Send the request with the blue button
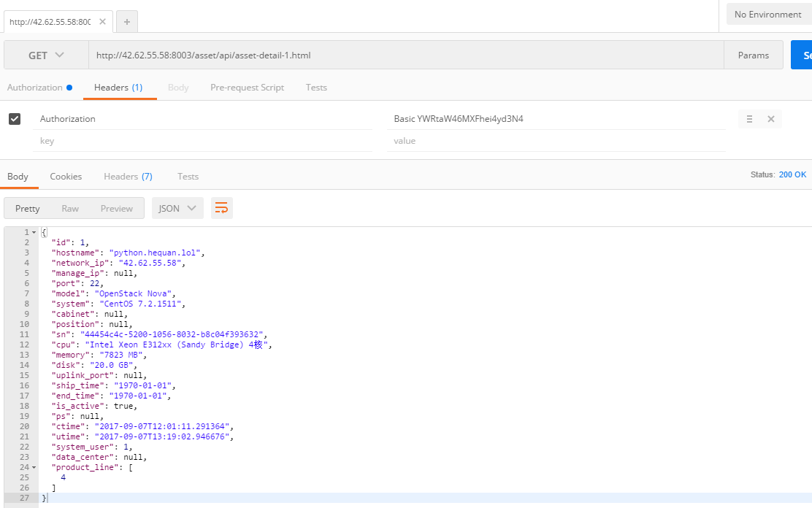 click(802, 55)
